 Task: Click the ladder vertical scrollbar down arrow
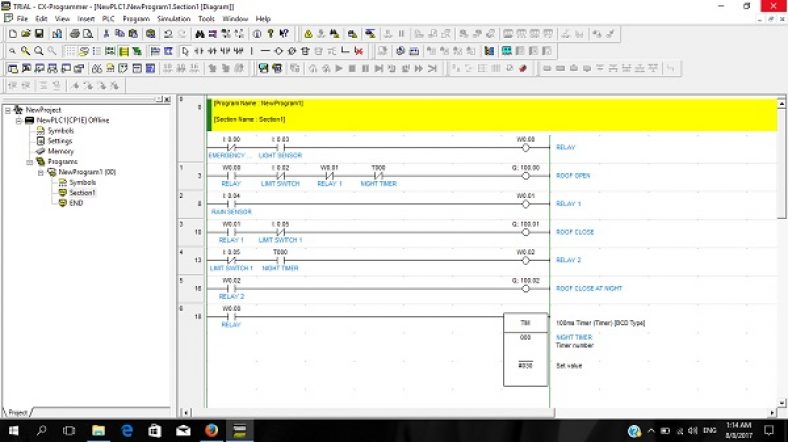781,402
